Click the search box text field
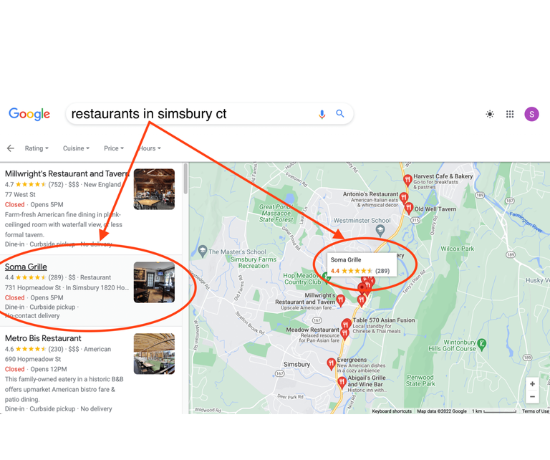550x460 pixels. coord(191,114)
